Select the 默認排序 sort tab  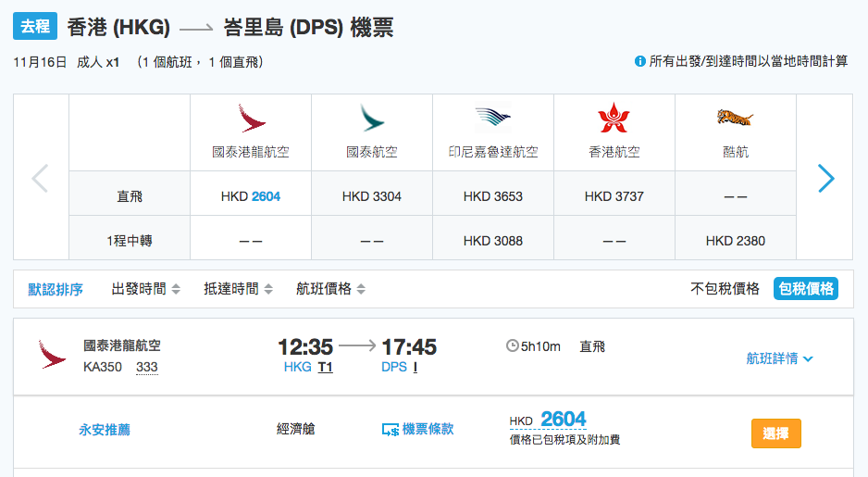(x=56, y=289)
